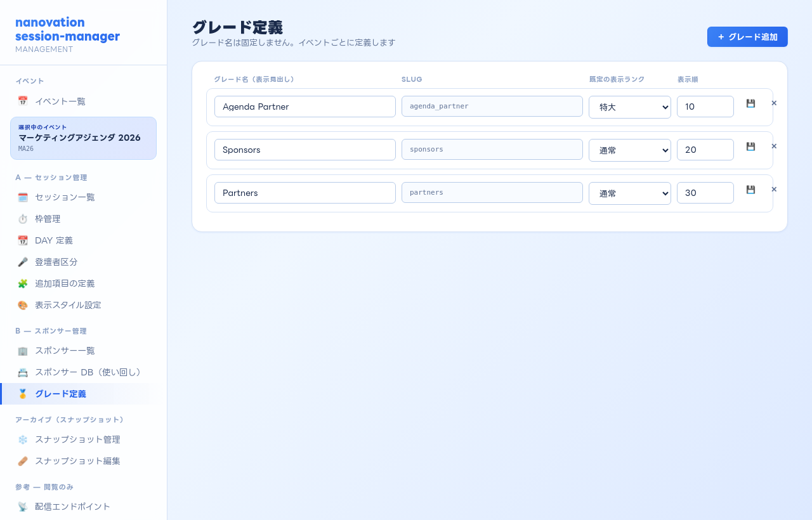Click the 表示順 column header

point(688,79)
